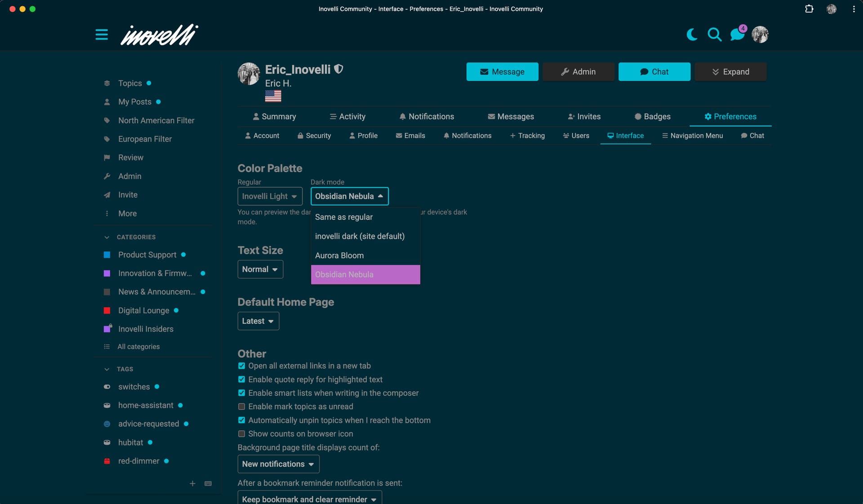Click the user avatar in header
863x504 pixels.
tap(760, 35)
